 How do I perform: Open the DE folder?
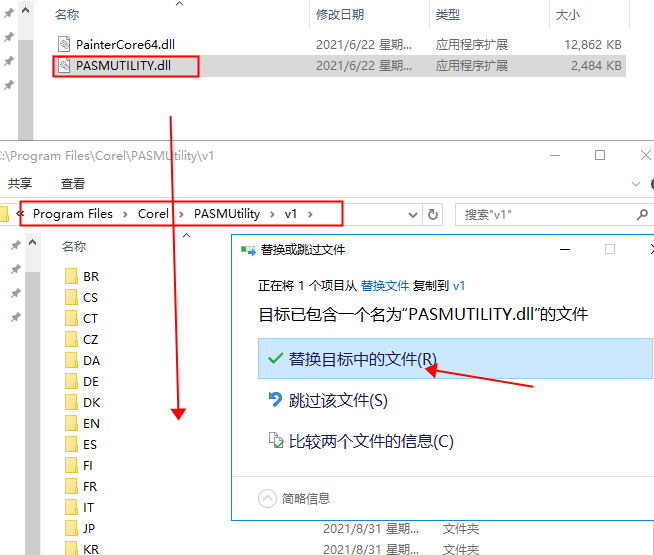pyautogui.click(x=82, y=381)
